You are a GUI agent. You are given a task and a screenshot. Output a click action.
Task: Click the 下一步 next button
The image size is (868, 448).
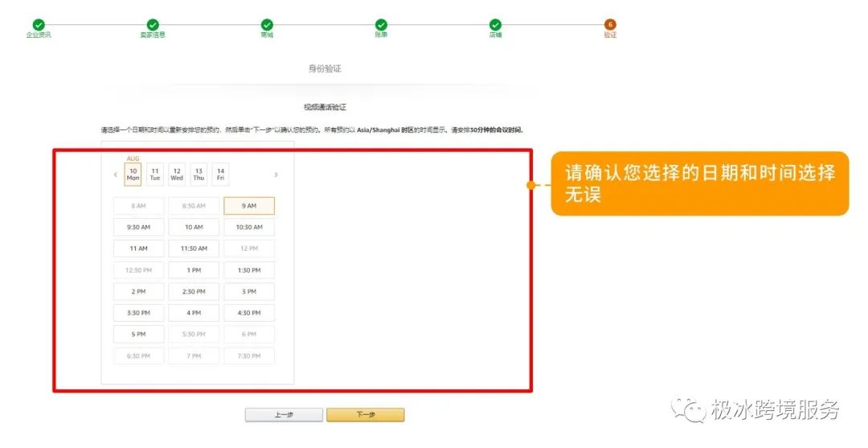click(366, 415)
